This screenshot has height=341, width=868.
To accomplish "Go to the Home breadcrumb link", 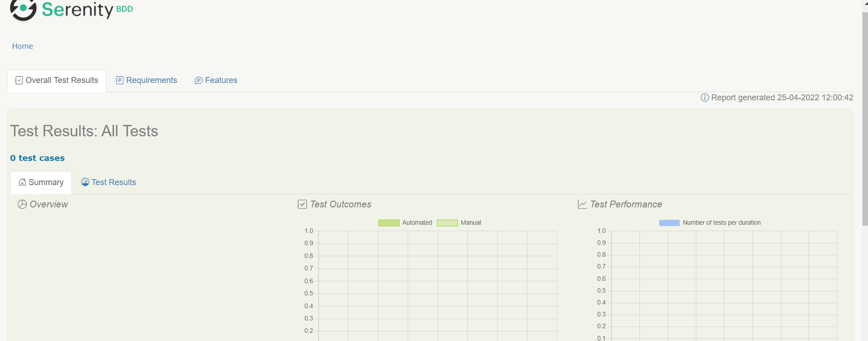I will tap(22, 46).
